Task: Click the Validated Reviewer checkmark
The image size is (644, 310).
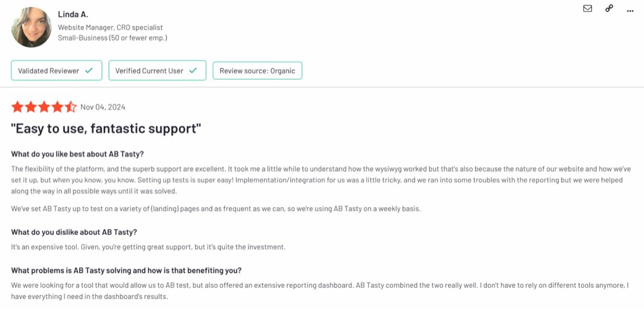Action: click(x=88, y=71)
